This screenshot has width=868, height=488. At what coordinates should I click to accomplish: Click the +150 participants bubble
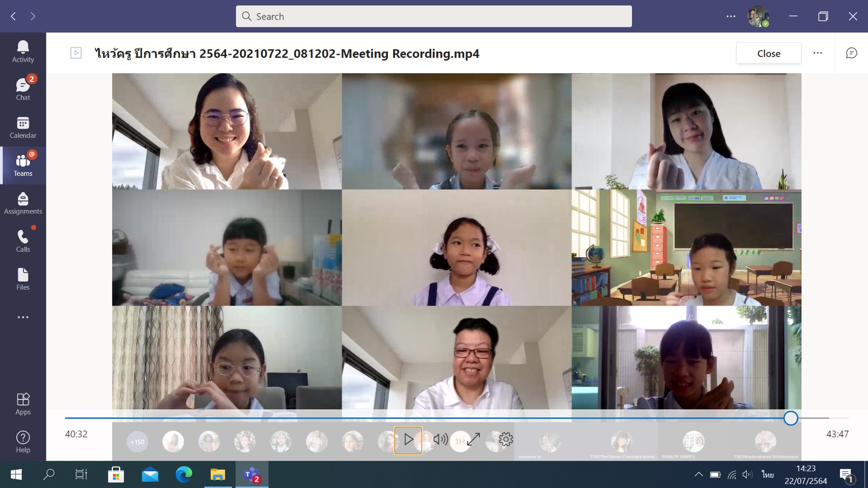click(x=137, y=442)
